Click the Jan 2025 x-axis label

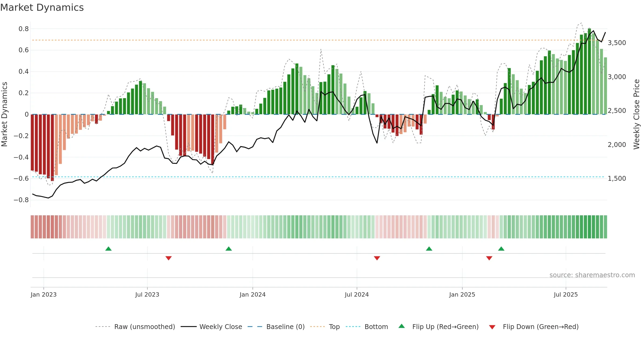pos(462,294)
